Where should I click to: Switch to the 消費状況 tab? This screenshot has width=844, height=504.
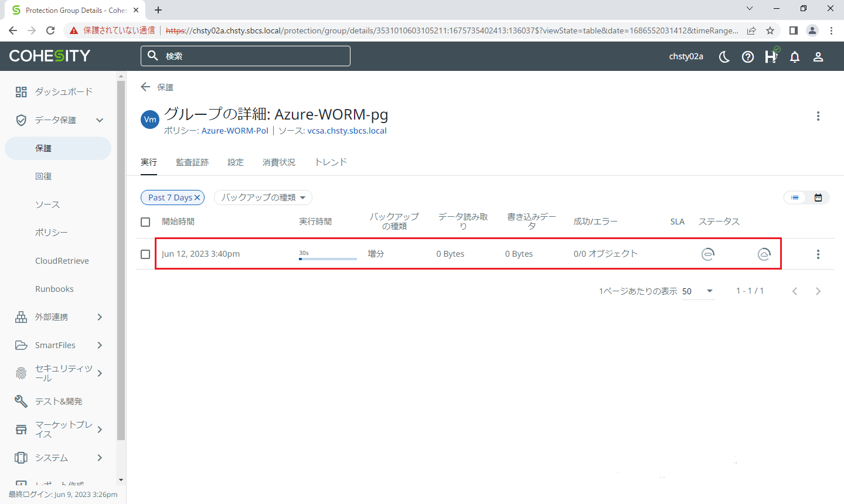coord(279,162)
